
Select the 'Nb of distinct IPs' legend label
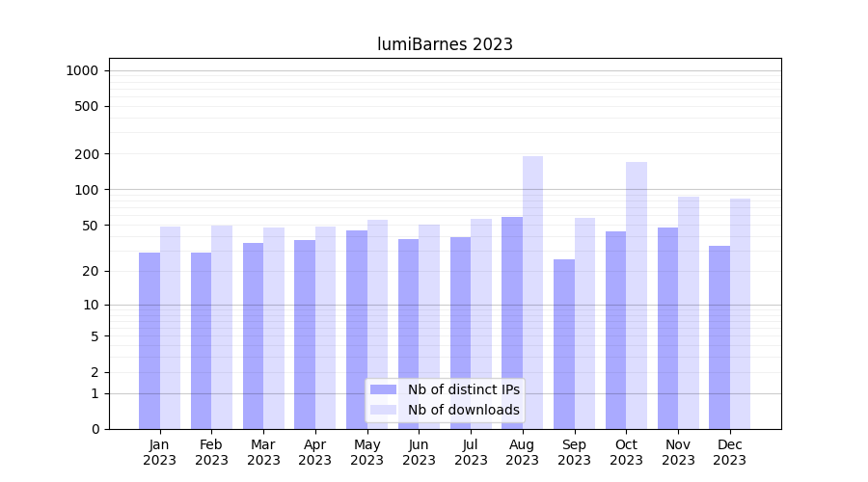tap(463, 389)
